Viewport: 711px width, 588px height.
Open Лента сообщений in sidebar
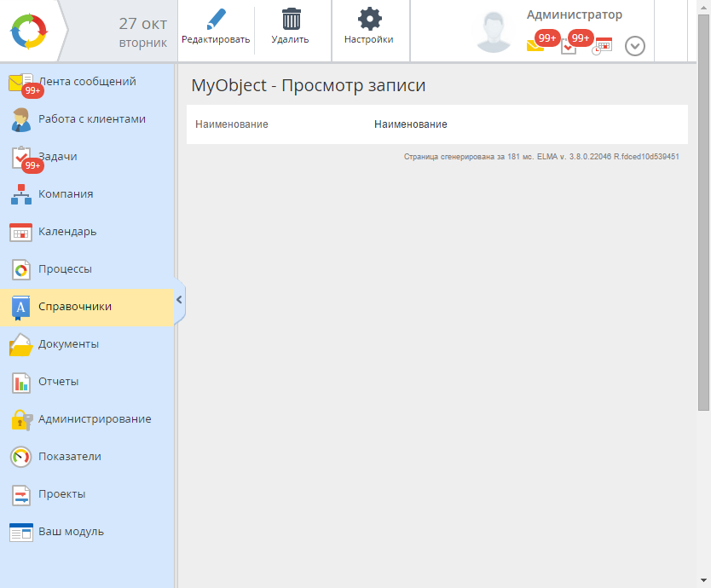pos(86,82)
